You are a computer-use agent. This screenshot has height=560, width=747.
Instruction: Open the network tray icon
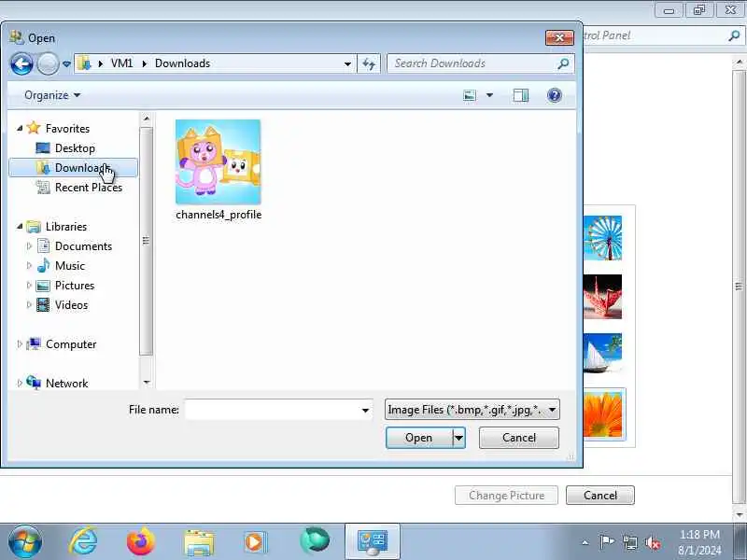point(629,542)
